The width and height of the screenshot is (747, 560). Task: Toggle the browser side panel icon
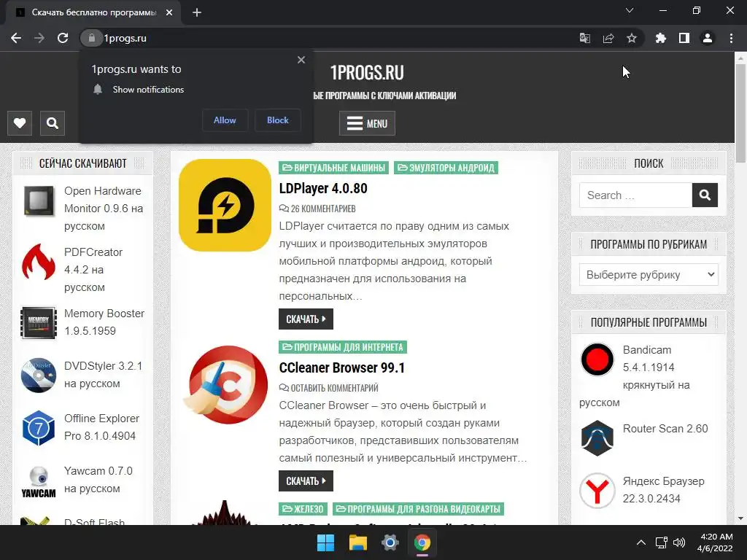tap(684, 38)
